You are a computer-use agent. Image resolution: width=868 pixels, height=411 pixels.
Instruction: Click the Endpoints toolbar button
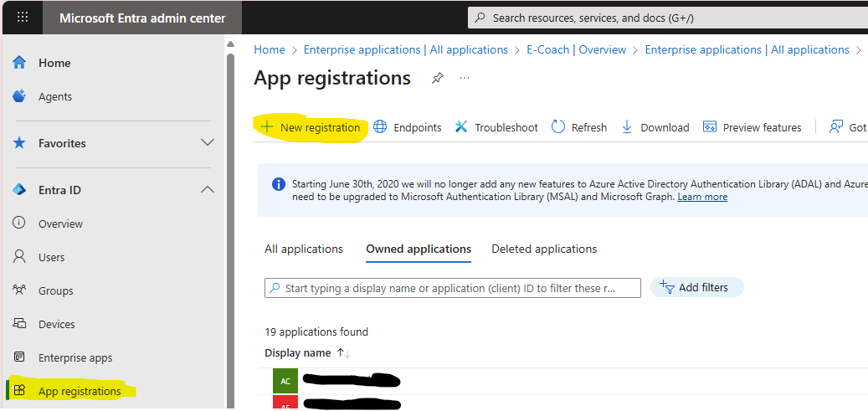pyautogui.click(x=408, y=127)
